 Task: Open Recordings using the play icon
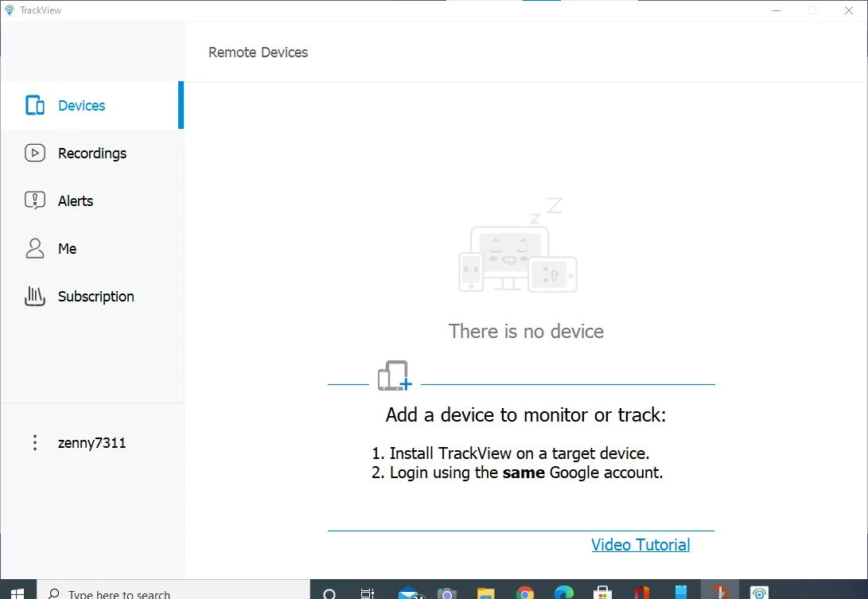[x=35, y=153]
